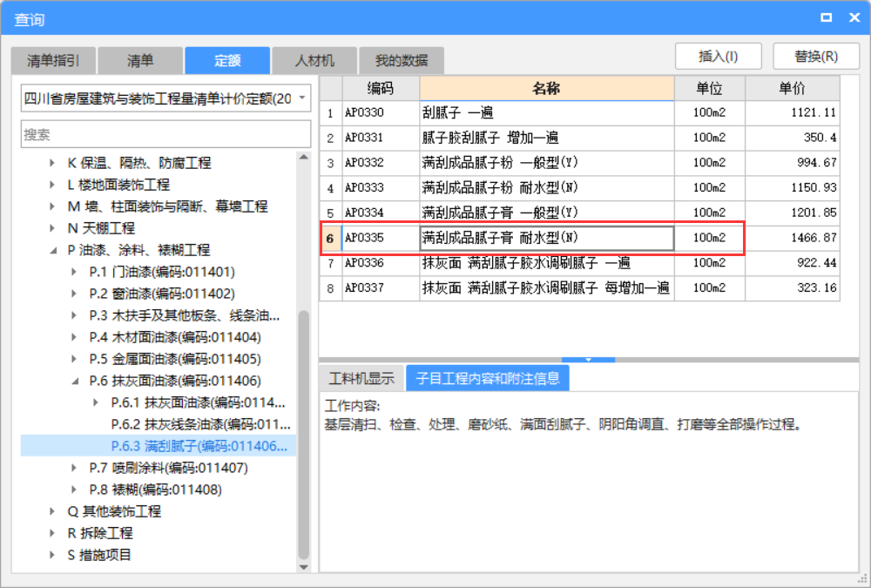Viewport: 871px width, 588px height.
Task: Select code cell AP0336
Action: tap(381, 263)
